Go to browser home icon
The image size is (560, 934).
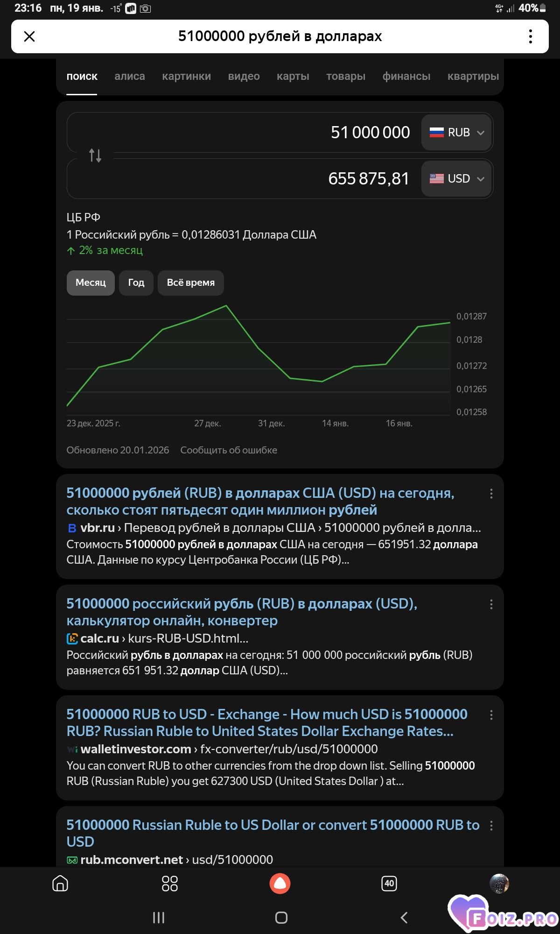(x=60, y=883)
